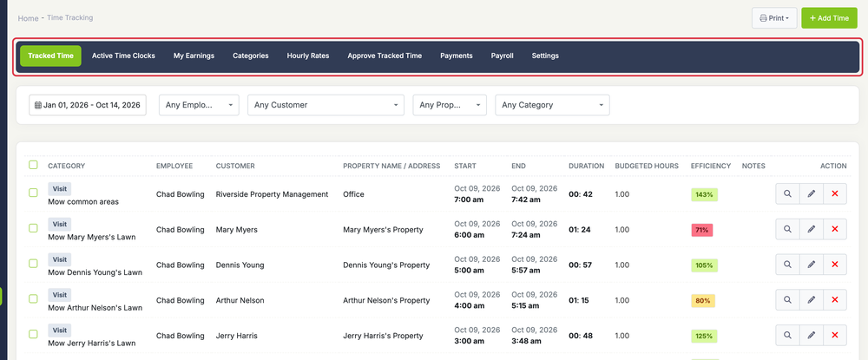Select the Mow common areas row checkbox
This screenshot has width=868, height=360.
click(x=33, y=193)
